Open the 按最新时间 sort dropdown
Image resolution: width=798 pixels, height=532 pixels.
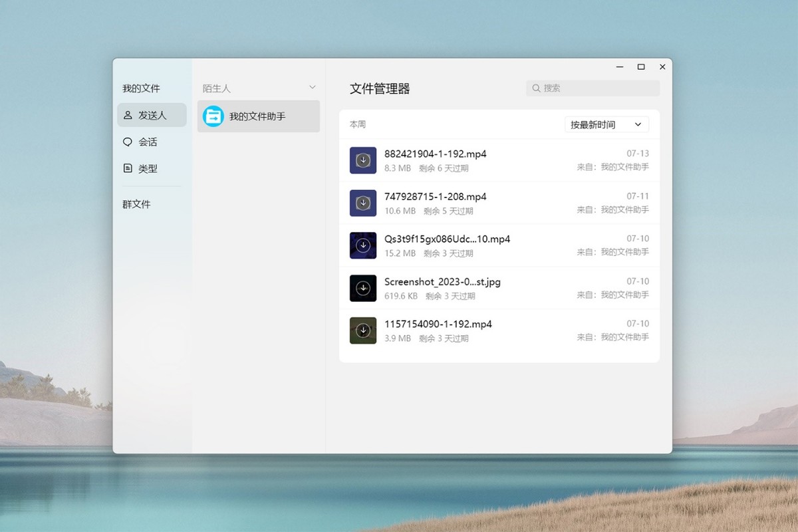tap(606, 124)
